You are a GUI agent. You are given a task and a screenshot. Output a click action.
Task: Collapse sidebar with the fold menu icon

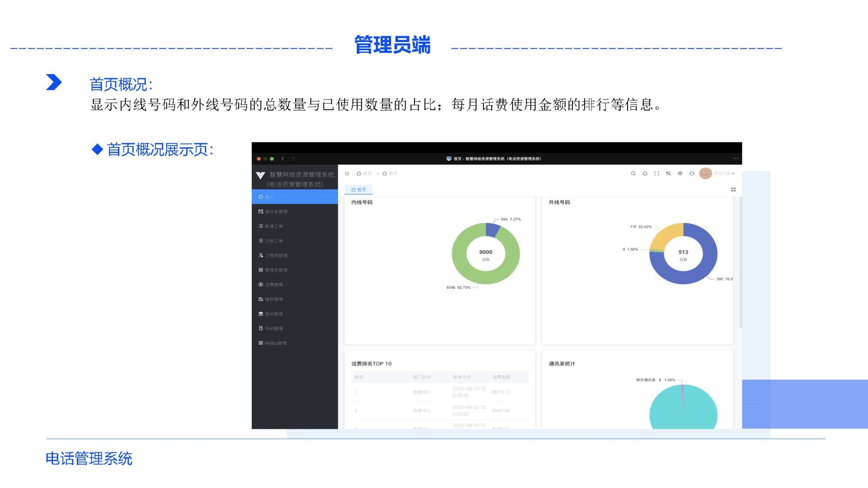347,174
